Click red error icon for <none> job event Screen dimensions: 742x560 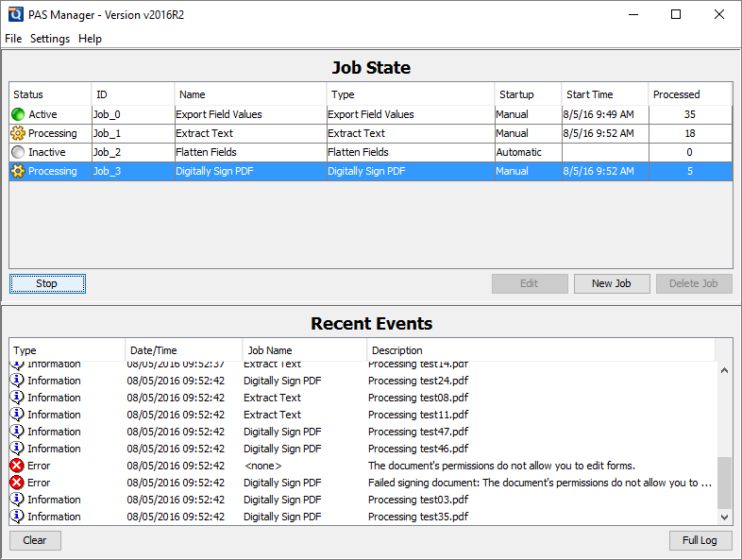pos(17,466)
